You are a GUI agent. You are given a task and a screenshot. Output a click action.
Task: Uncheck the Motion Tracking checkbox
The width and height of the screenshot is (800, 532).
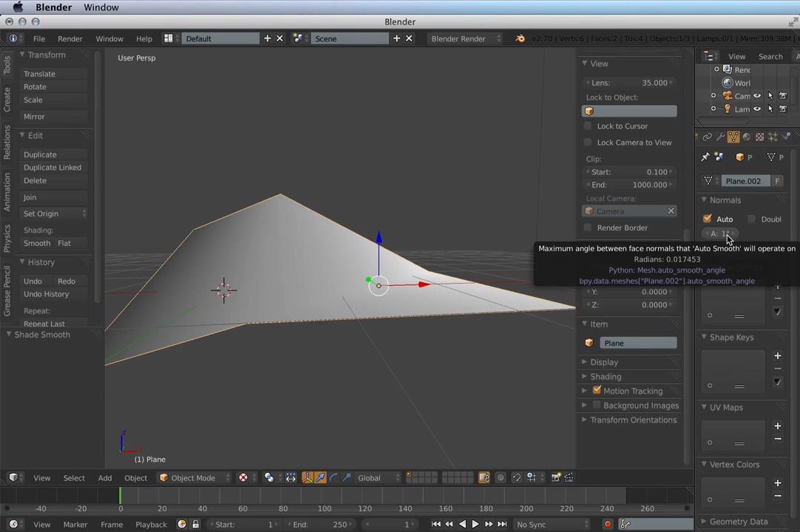pyautogui.click(x=597, y=390)
